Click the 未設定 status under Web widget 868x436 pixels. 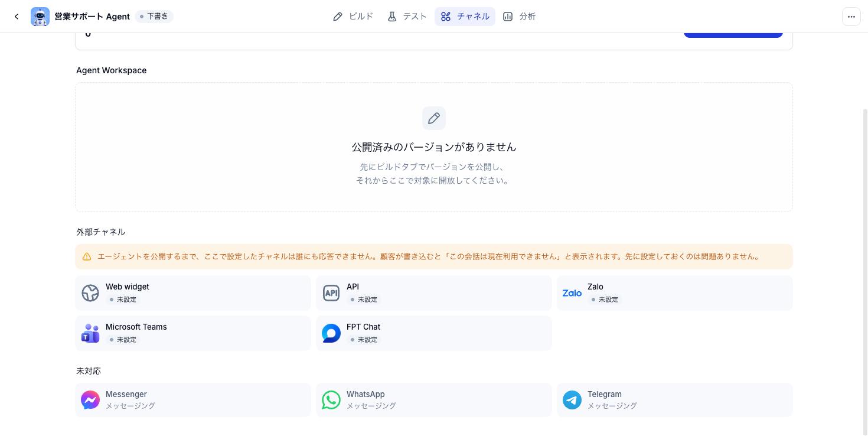click(x=123, y=300)
